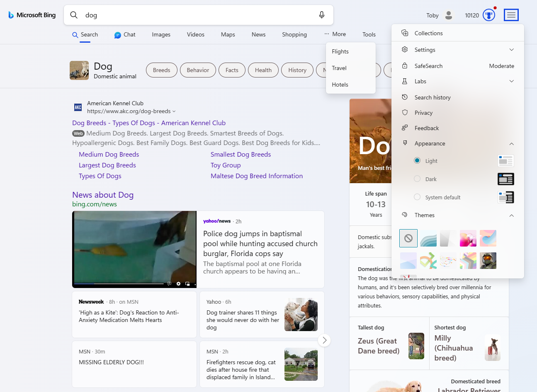The image size is (537, 392).
Task: Click the SafeSearch lock icon
Action: point(405,66)
